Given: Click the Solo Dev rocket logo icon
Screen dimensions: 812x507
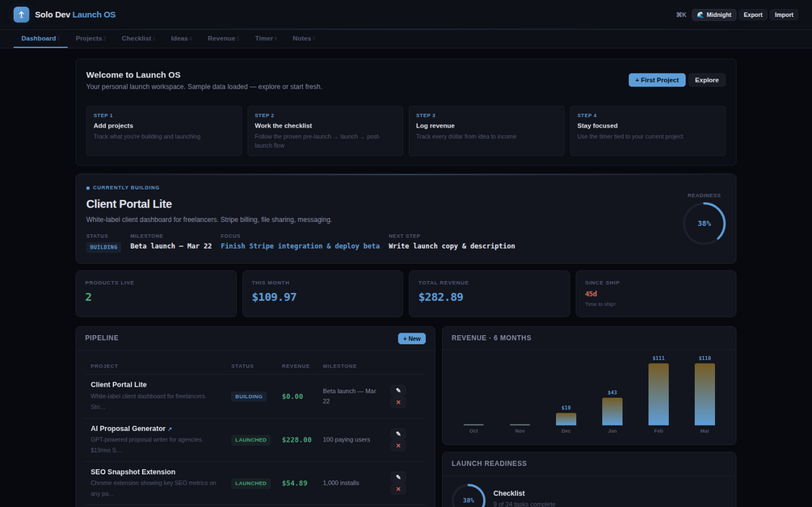Looking at the screenshot, I should (21, 15).
